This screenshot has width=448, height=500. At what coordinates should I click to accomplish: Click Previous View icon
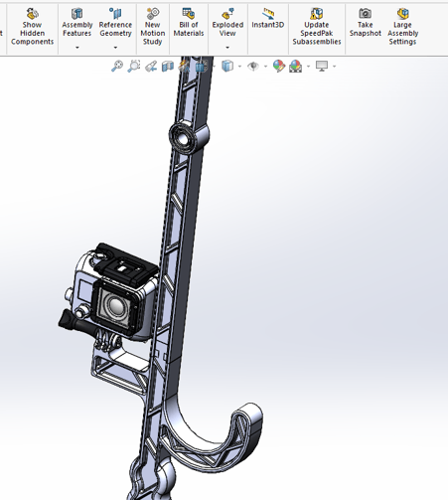coord(151,67)
